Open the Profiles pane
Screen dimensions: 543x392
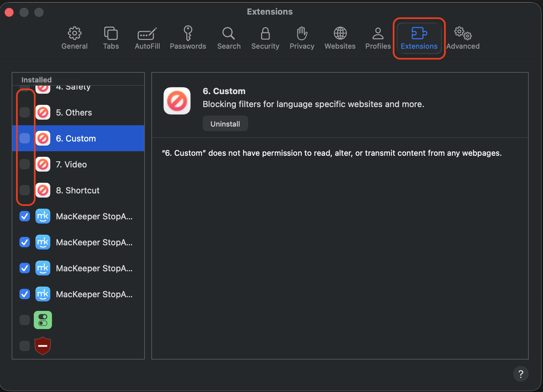(378, 38)
